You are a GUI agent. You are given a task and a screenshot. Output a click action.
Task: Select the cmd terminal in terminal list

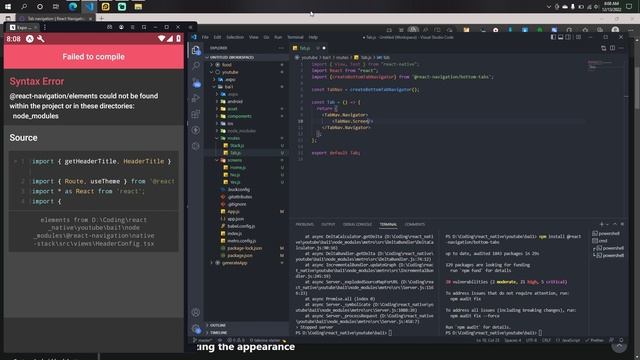(x=602, y=241)
